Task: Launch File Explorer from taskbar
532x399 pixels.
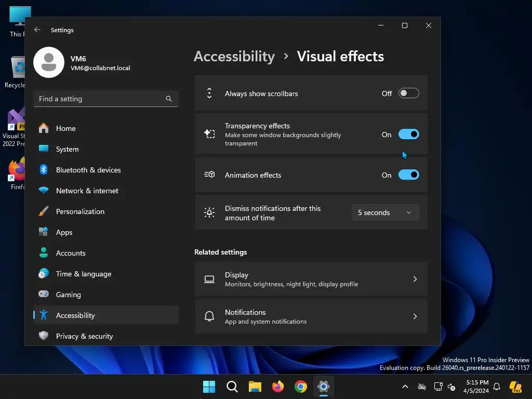Action: [x=255, y=387]
